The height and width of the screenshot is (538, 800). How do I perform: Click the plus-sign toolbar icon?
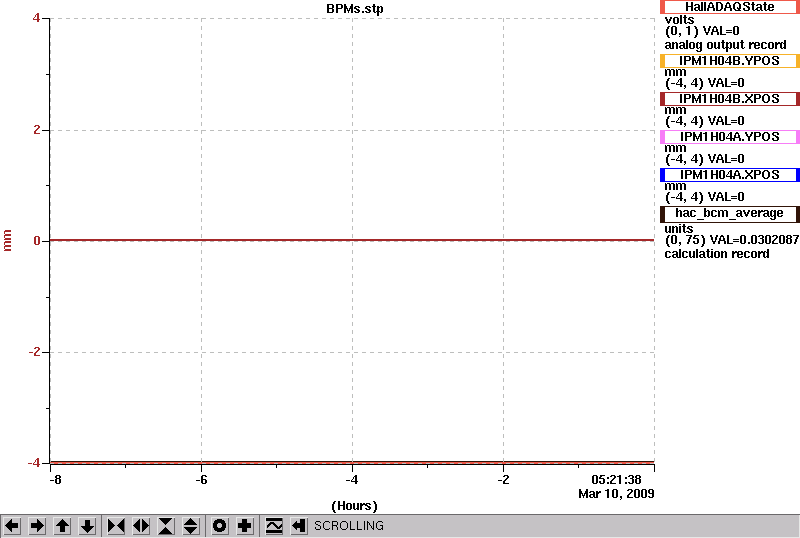pos(245,526)
